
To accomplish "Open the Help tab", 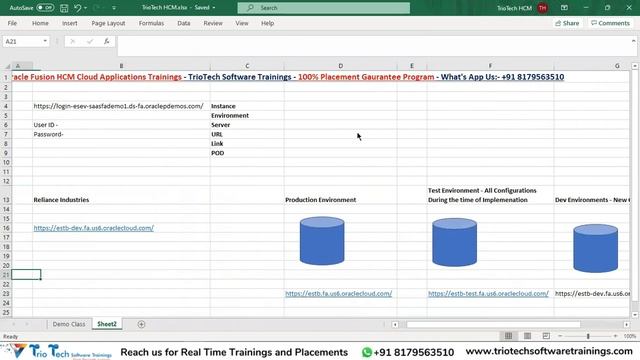I will tap(267, 23).
